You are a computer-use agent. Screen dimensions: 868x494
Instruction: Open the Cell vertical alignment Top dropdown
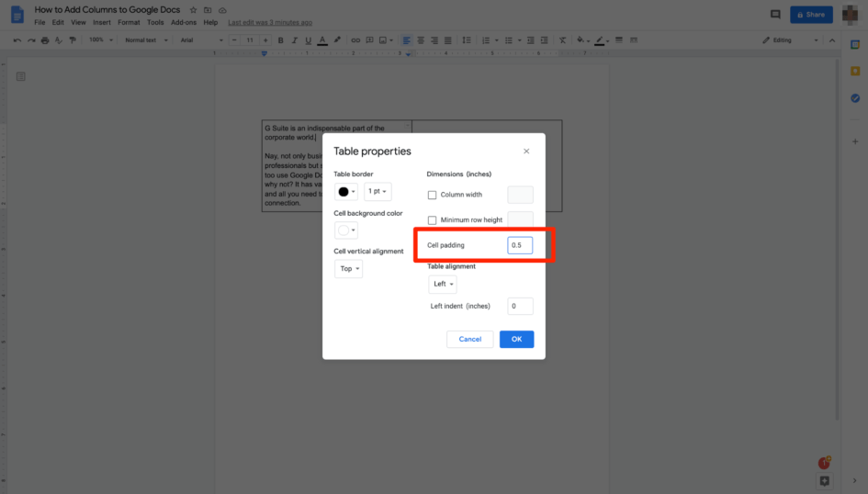coord(349,269)
